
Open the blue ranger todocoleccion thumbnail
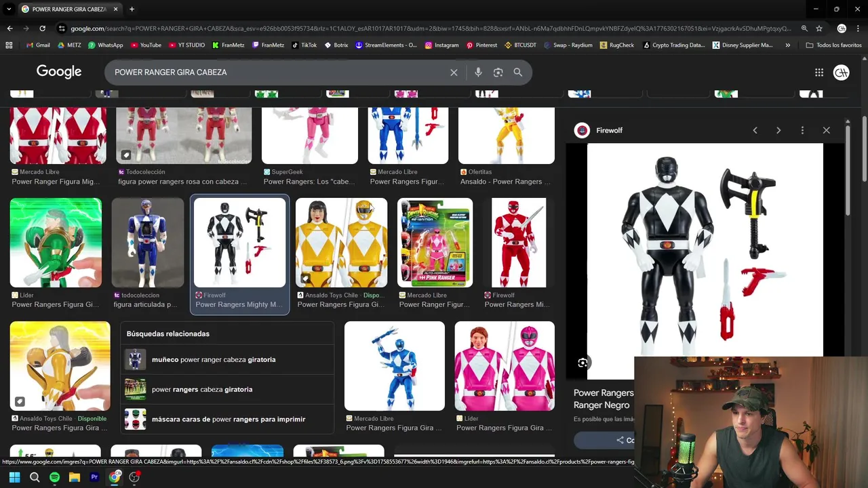(148, 243)
